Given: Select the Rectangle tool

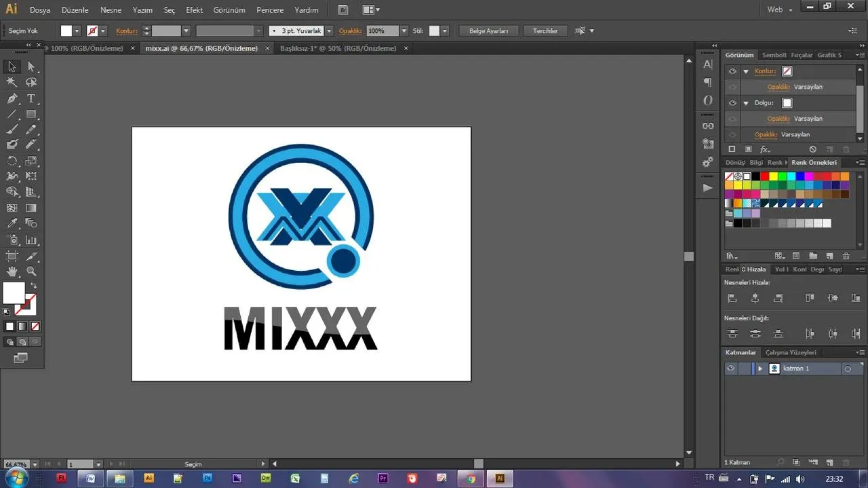Looking at the screenshot, I should pyautogui.click(x=31, y=114).
